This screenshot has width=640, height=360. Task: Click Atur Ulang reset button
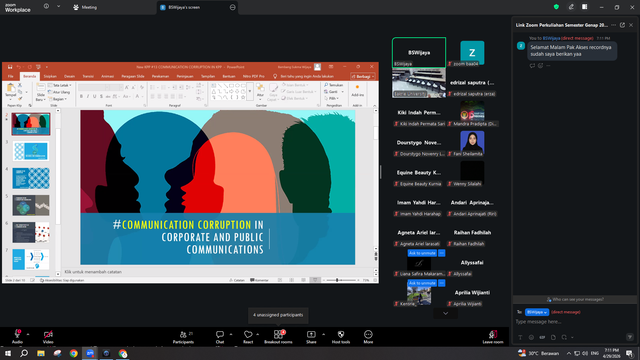pyautogui.click(x=59, y=92)
